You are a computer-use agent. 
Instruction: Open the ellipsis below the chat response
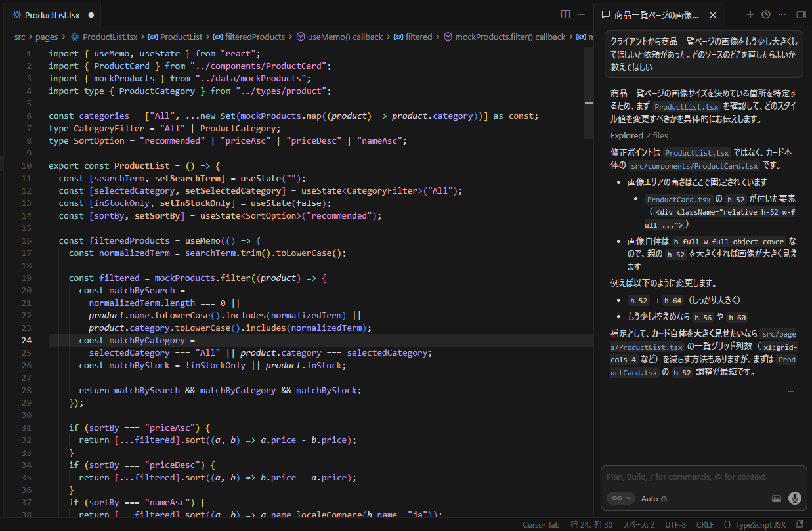click(790, 391)
